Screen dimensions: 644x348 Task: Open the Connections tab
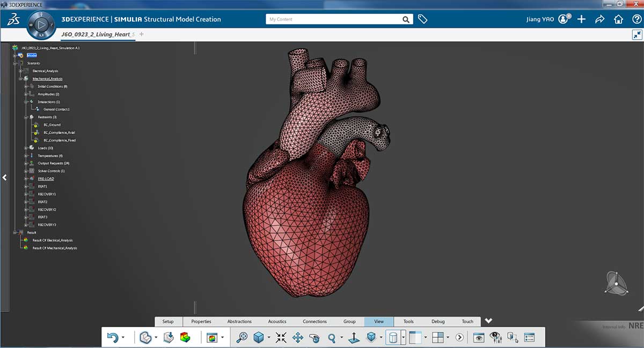pos(314,322)
